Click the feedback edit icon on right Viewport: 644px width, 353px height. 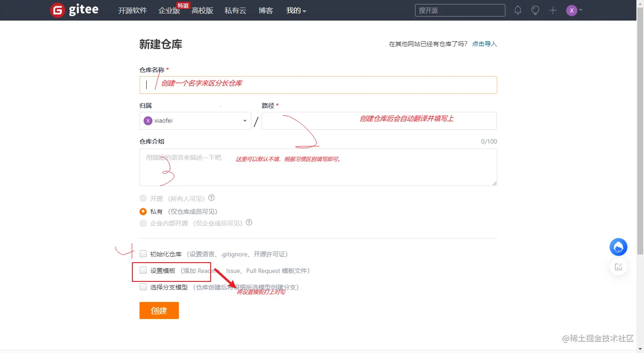pos(619,267)
